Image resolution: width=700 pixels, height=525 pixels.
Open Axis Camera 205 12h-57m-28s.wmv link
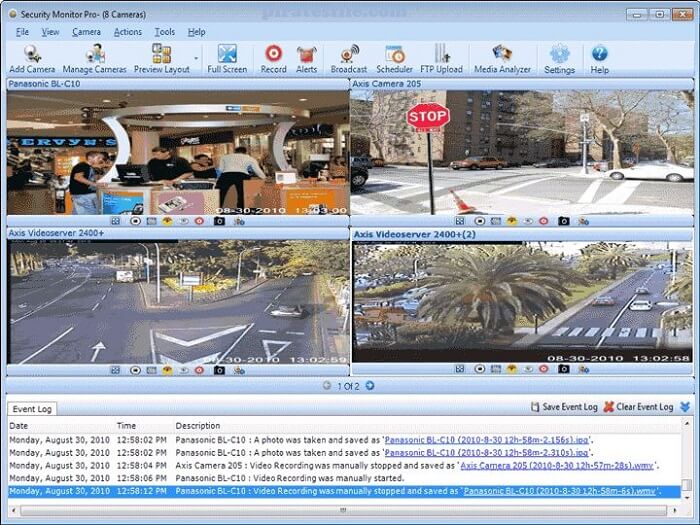[x=557, y=465]
